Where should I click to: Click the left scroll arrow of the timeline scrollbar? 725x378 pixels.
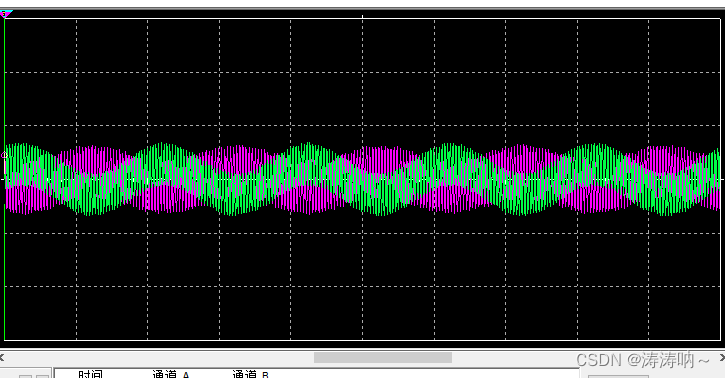click(2, 357)
